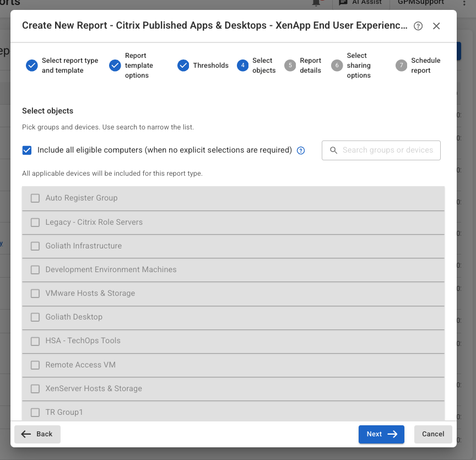
Task: Check the Goliath Infrastructure checkbox
Action: pos(35,246)
